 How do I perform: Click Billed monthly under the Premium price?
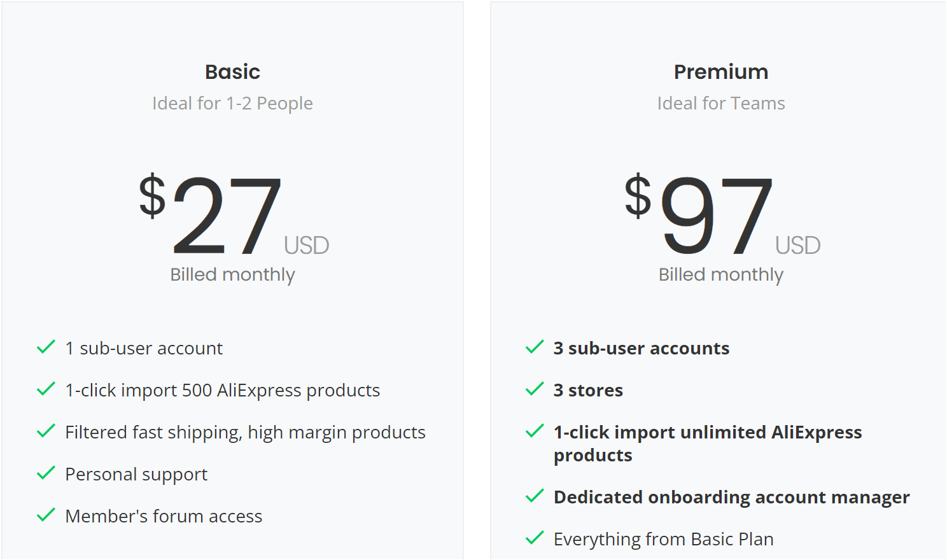(720, 274)
